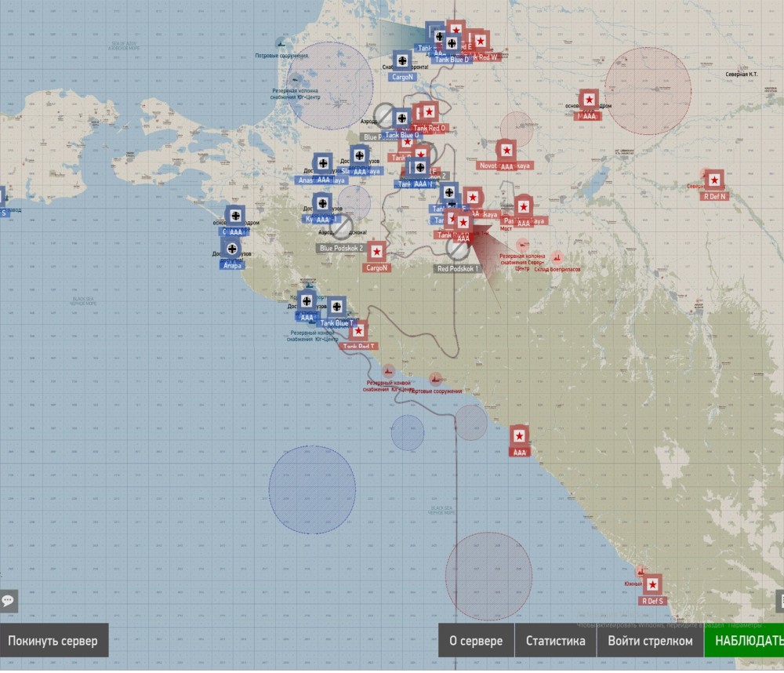Click the large red circle zone near Северная

coord(648,91)
